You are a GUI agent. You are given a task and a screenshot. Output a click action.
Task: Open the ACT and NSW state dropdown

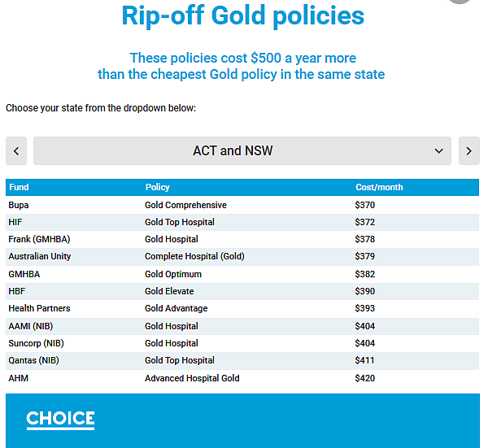point(242,151)
